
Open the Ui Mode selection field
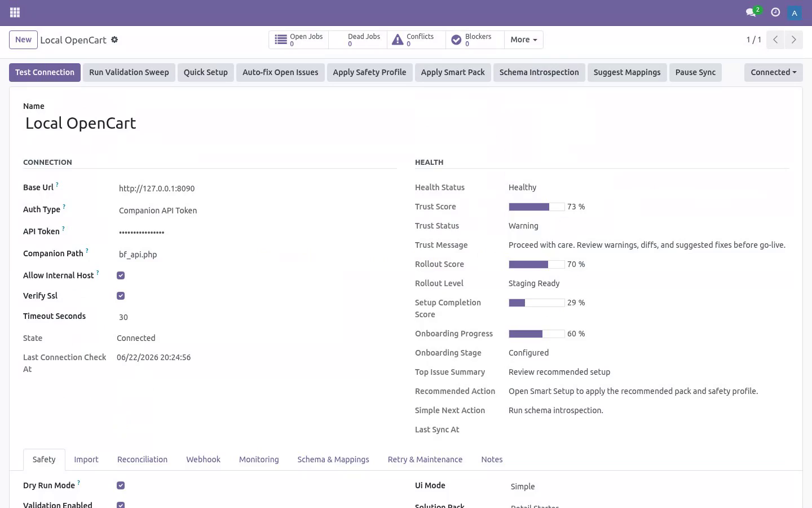tap(648, 487)
